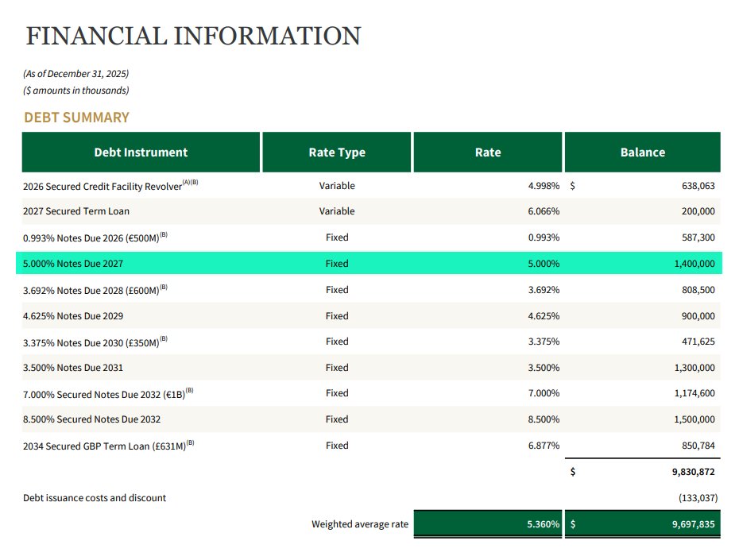Image resolution: width=739 pixels, height=560 pixels.
Task: Click the Weighted average rate 5.360% cell
Action: (487, 523)
